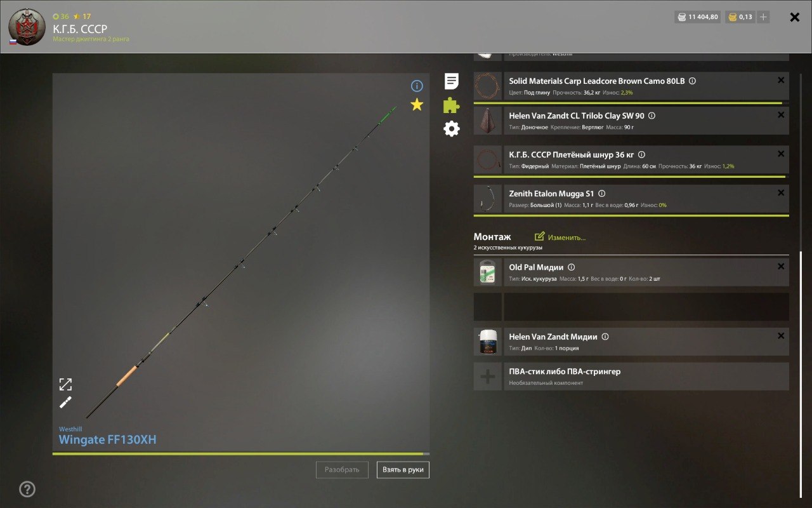Open info for Zenith Etalon Mugga S1
The width and height of the screenshot is (812, 508).
601,193
